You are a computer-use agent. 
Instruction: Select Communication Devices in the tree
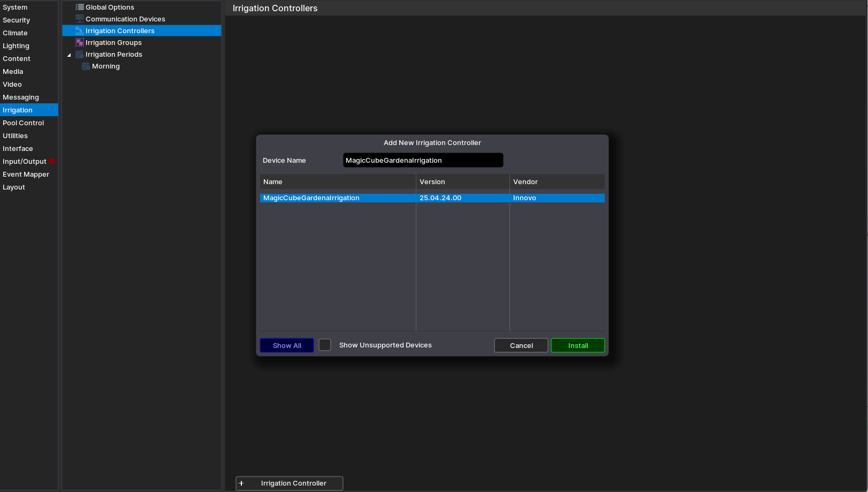[x=142, y=19]
